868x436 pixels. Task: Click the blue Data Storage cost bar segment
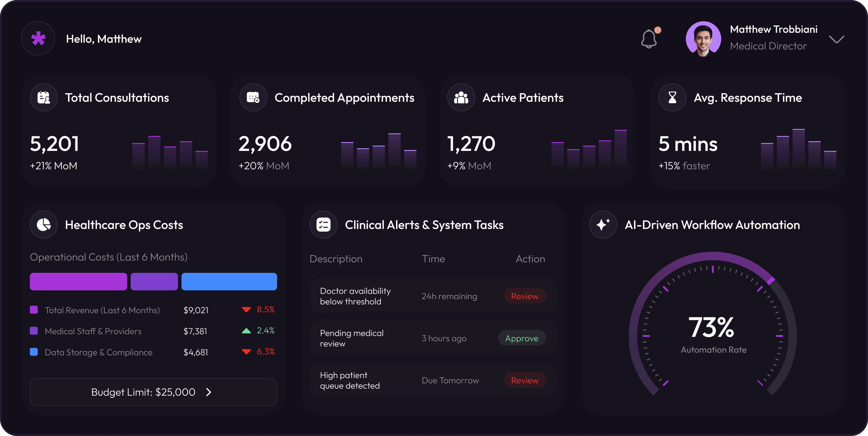229,282
